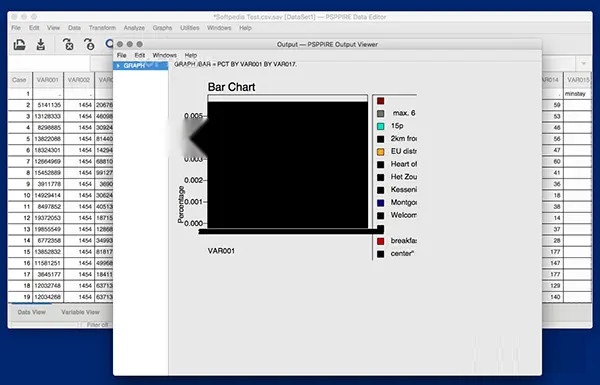
Task: Open Help menu in Data Editor
Action: tap(245, 28)
